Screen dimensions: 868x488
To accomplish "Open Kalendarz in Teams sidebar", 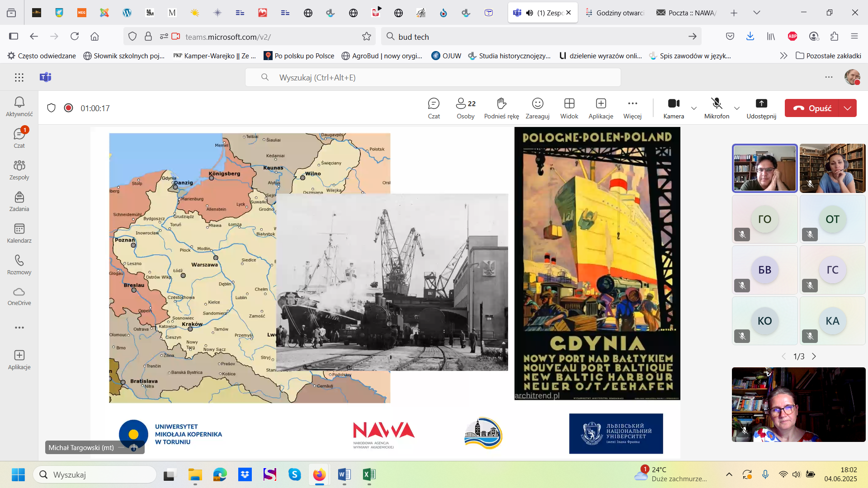I will point(19,233).
